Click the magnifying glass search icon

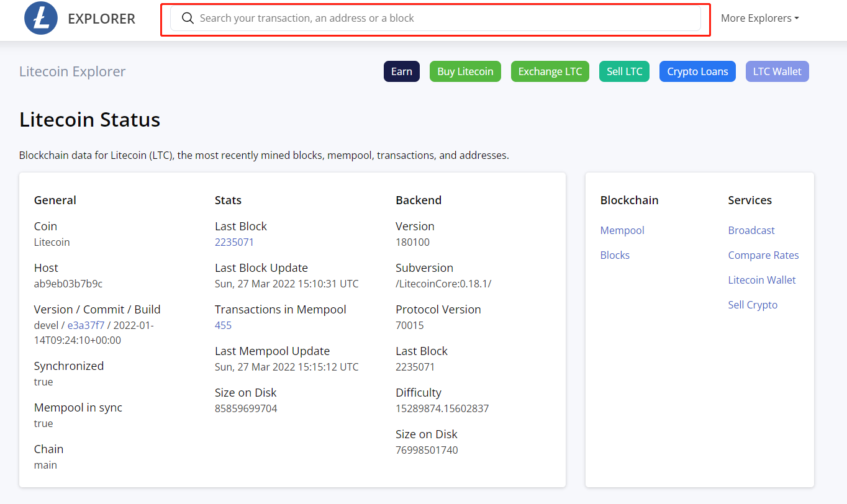(188, 19)
